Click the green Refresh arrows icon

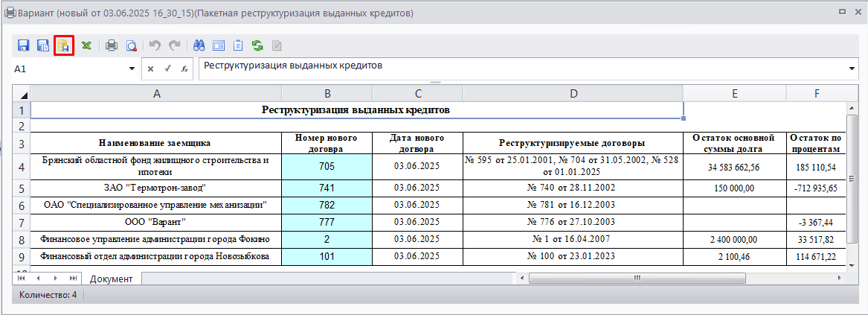point(257,45)
